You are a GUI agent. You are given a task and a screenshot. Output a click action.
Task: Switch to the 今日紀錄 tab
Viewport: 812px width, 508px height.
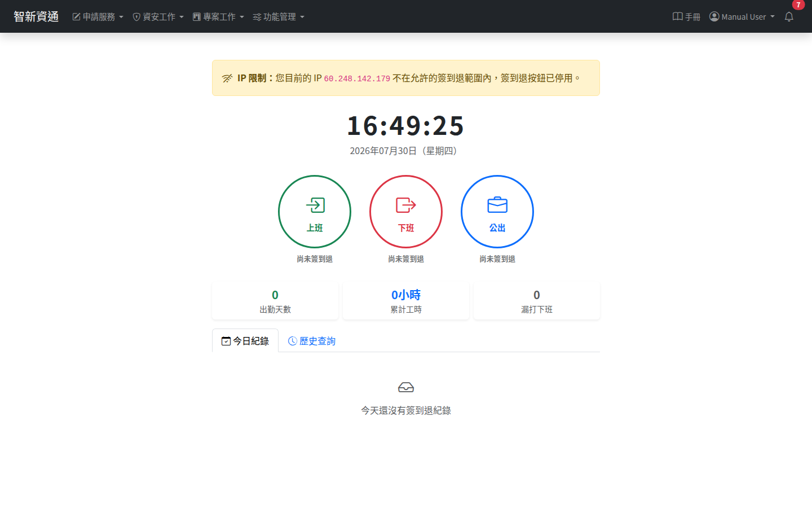point(245,341)
